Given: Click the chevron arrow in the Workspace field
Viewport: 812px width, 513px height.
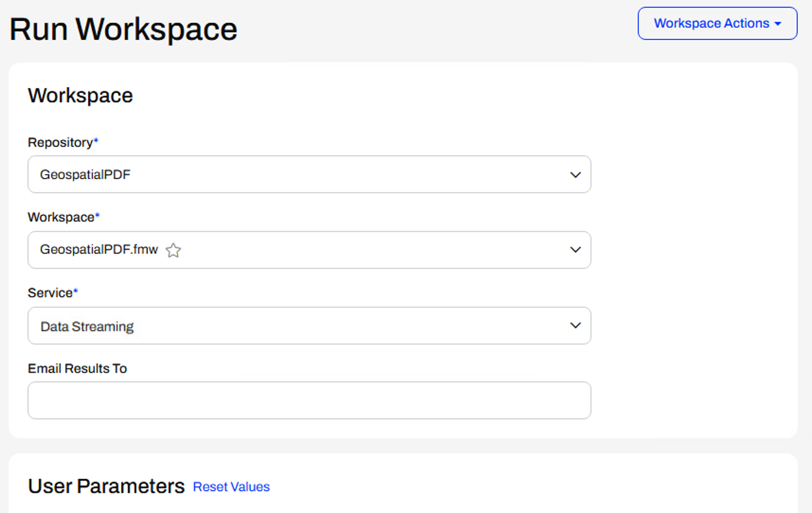Looking at the screenshot, I should 575,249.
